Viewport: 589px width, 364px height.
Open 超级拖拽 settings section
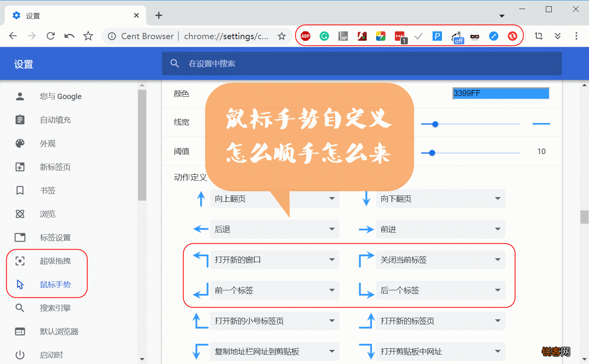pyautogui.click(x=55, y=261)
